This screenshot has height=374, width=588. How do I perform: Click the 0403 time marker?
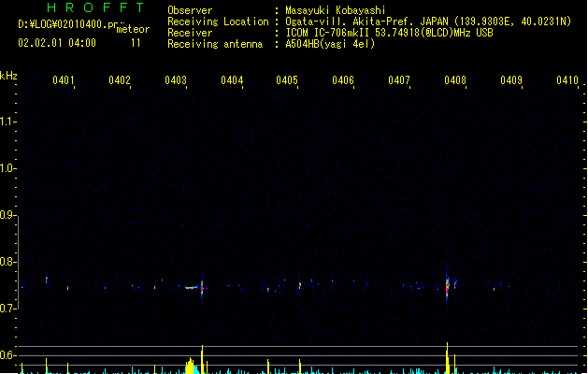pyautogui.click(x=176, y=80)
